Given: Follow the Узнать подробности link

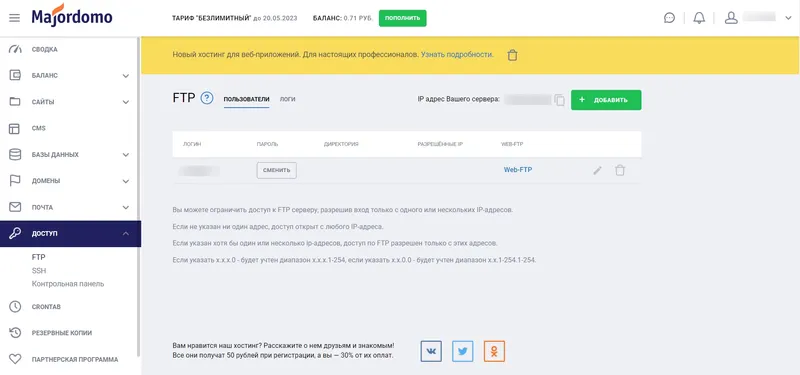Looking at the screenshot, I should pyautogui.click(x=457, y=54).
